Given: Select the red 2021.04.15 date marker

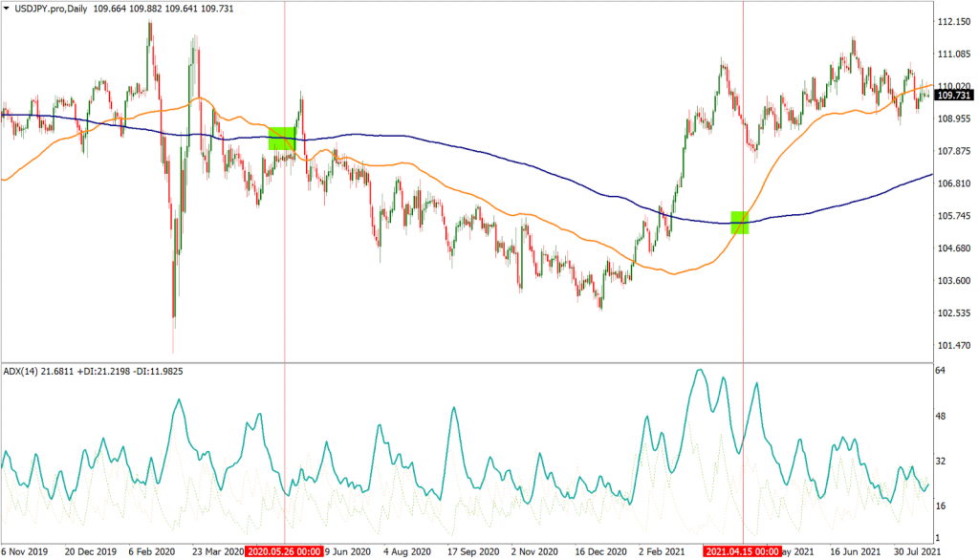Looking at the screenshot, I should point(741,551).
